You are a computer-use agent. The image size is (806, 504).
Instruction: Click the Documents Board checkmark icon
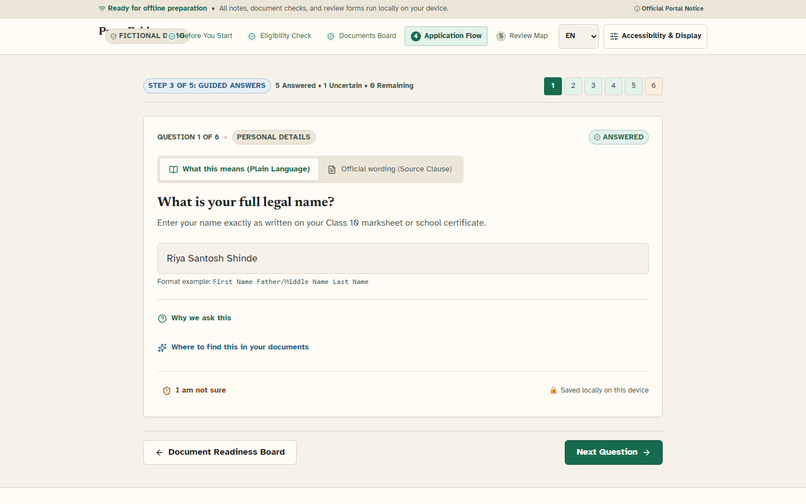331,36
